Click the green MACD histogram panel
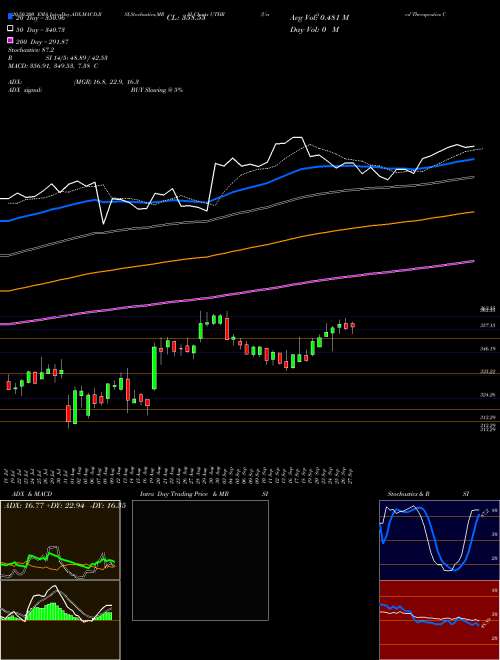The image size is (500, 660). click(60, 620)
